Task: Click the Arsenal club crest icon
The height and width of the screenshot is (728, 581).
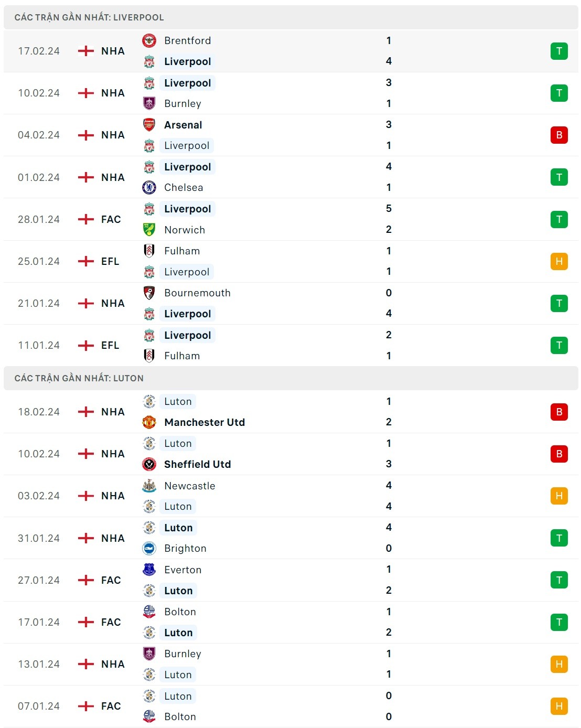Action: [x=149, y=125]
